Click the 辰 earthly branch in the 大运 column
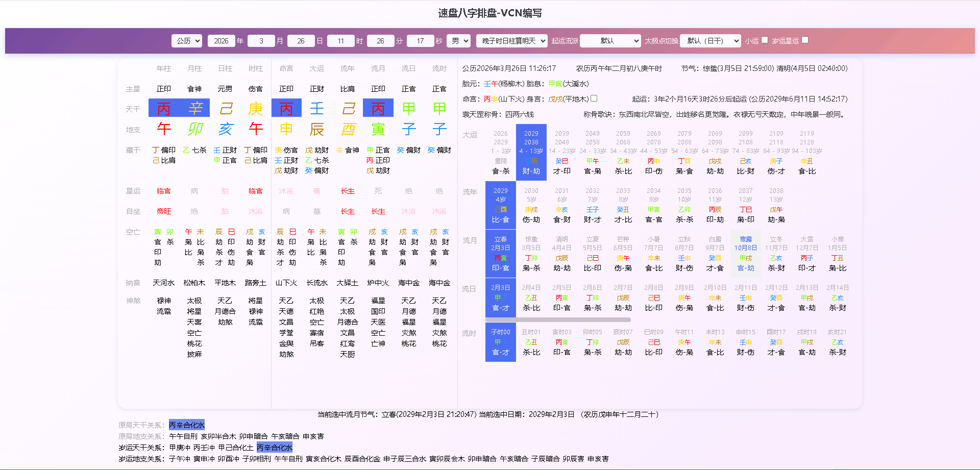Viewport: 980px width, 470px height. tap(317, 129)
